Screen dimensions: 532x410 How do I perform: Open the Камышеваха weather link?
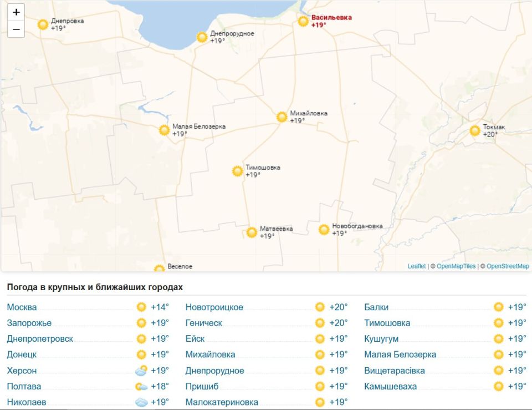pos(391,387)
